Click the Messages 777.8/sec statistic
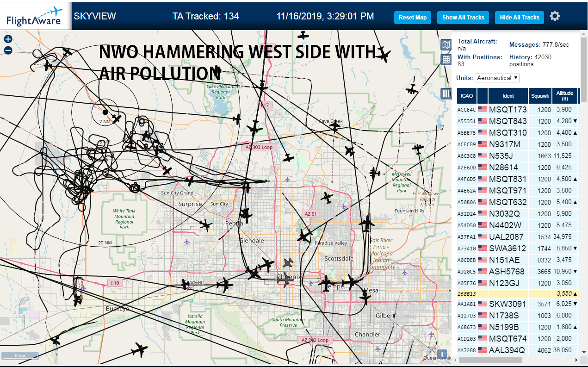The image size is (588, 367). pyautogui.click(x=539, y=44)
